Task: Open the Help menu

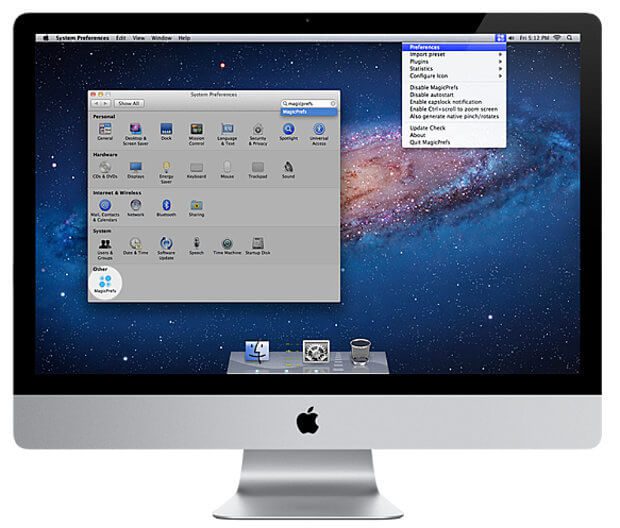Action: [x=184, y=38]
